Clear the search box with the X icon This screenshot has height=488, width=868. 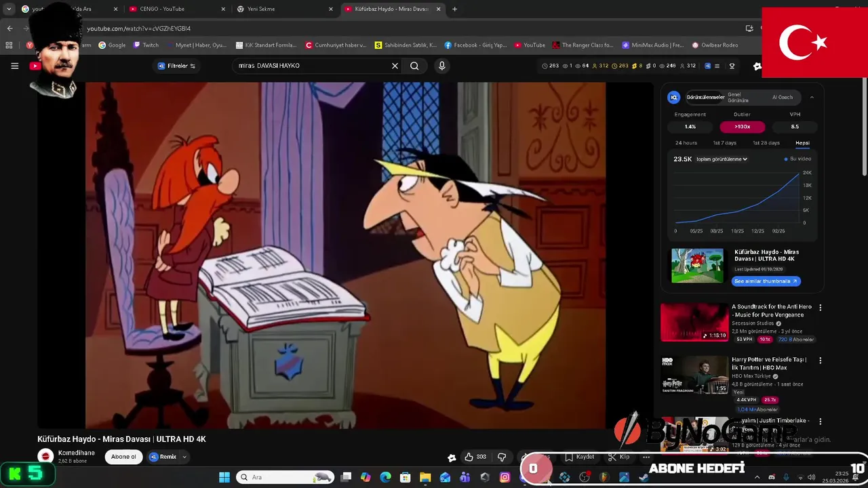tap(395, 66)
